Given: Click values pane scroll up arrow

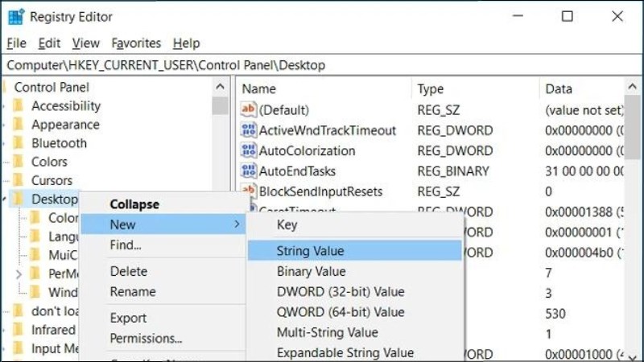Looking at the screenshot, I should coord(633,87).
